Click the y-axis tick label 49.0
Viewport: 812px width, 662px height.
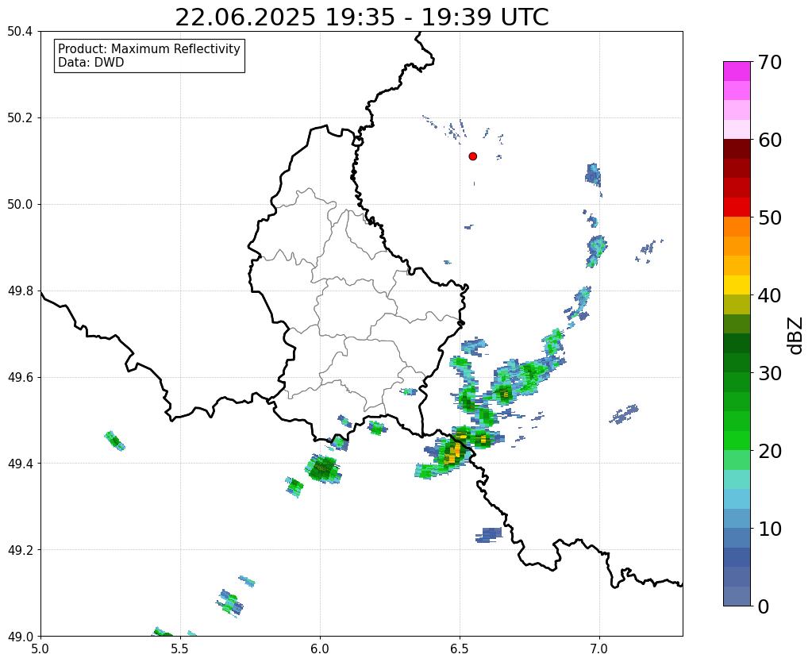(20, 636)
